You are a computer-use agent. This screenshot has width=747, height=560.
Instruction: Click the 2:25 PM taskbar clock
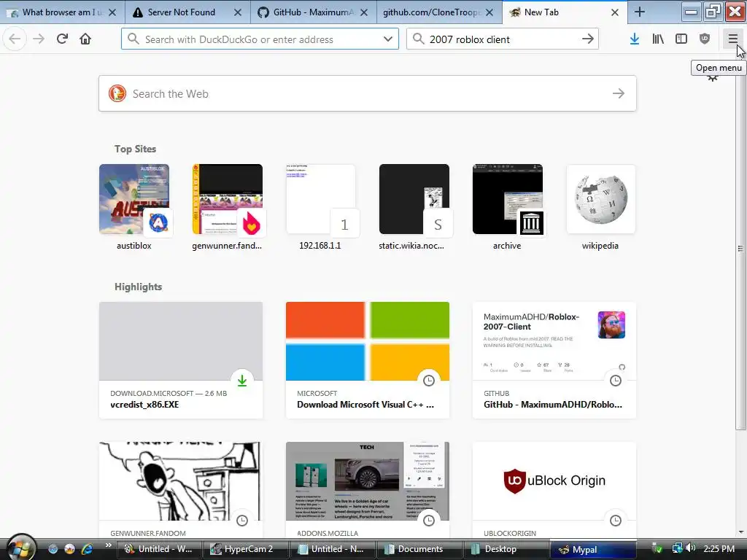pyautogui.click(x=719, y=549)
